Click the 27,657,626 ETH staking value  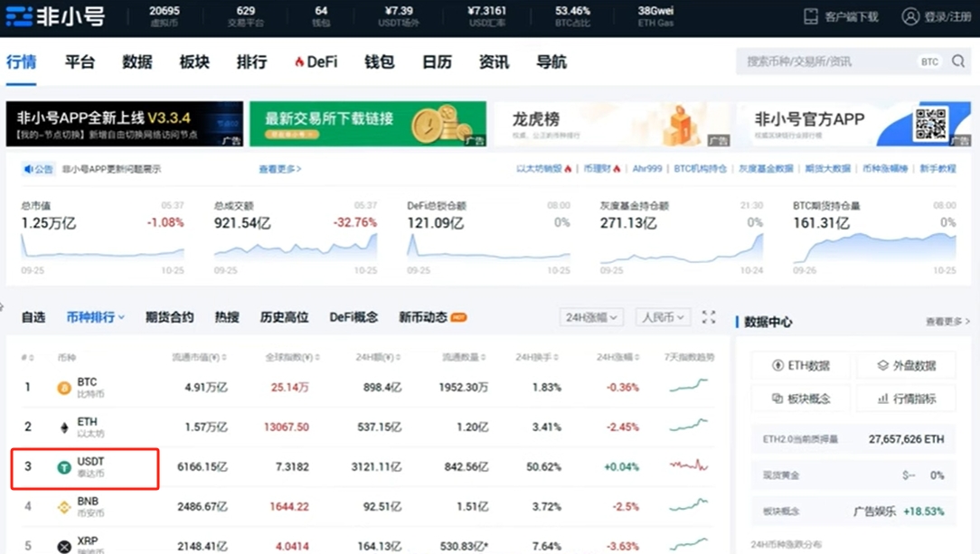pos(906,439)
